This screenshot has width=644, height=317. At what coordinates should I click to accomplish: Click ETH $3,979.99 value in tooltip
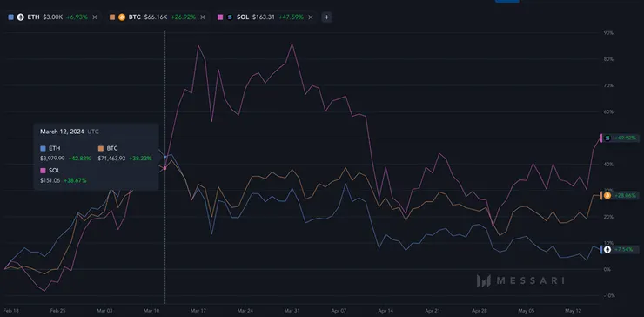pos(51,158)
